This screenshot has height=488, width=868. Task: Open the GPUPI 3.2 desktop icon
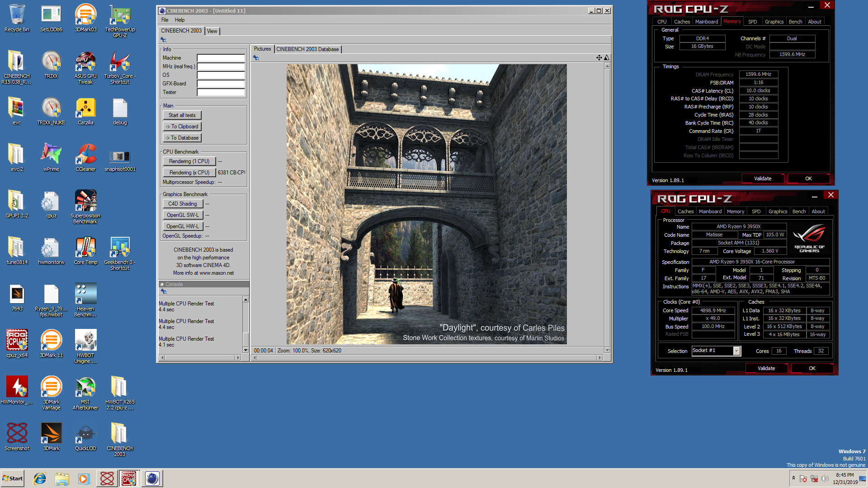coord(17,204)
